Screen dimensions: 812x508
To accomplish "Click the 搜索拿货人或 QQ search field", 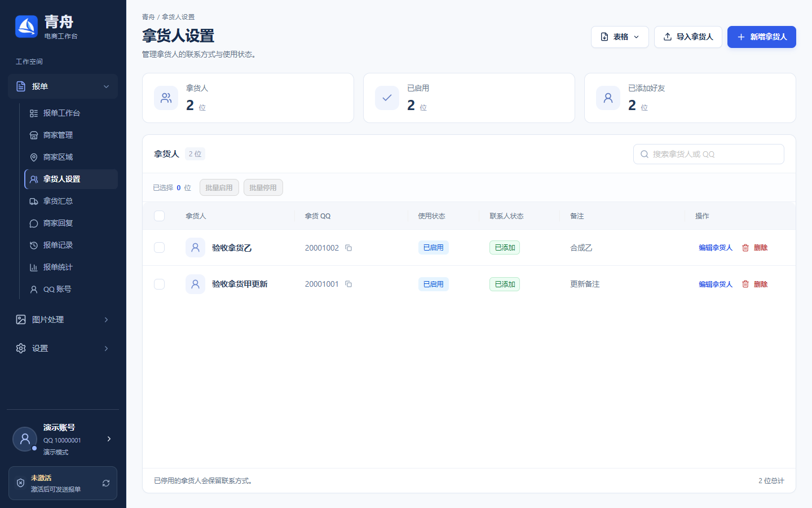I will (x=709, y=154).
